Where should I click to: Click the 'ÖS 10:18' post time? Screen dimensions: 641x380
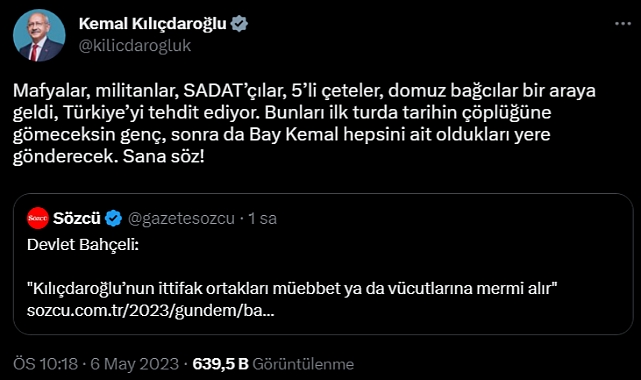tap(45, 364)
